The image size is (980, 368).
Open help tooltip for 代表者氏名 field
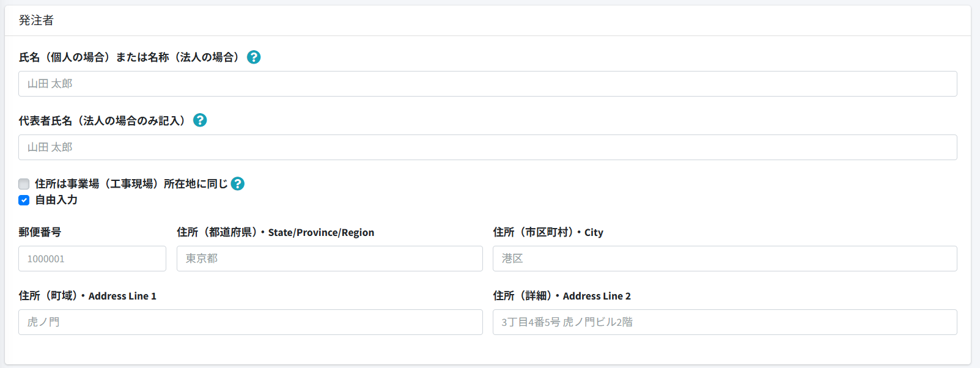click(200, 120)
